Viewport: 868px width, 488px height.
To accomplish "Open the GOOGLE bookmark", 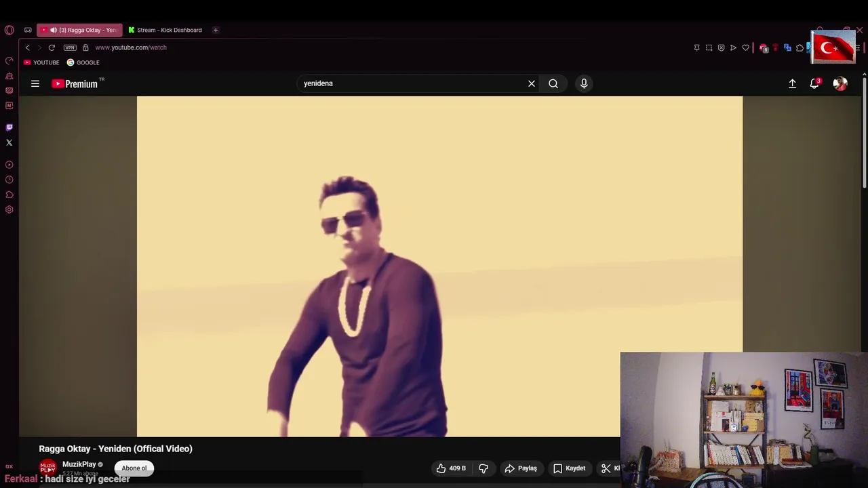I will (83, 62).
